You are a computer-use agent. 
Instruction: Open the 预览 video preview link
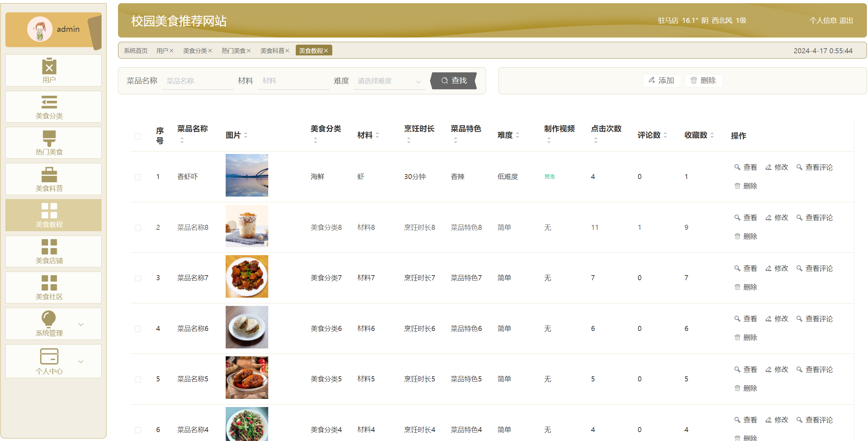(549, 176)
